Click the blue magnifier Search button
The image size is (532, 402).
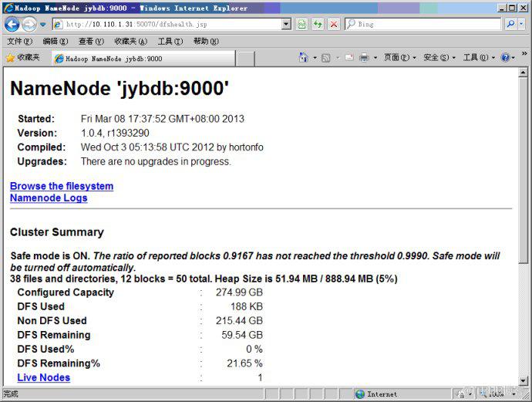[x=510, y=24]
